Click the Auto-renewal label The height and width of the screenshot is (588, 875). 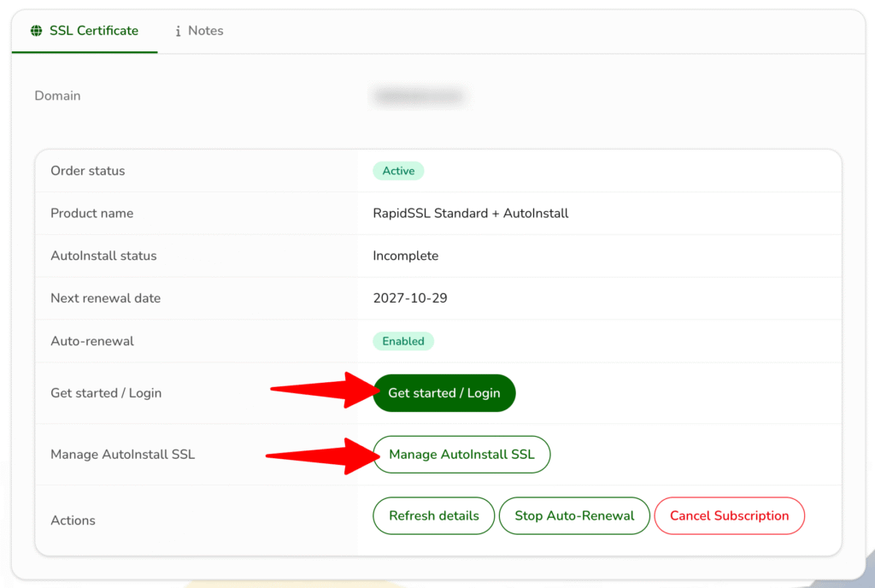pos(92,341)
